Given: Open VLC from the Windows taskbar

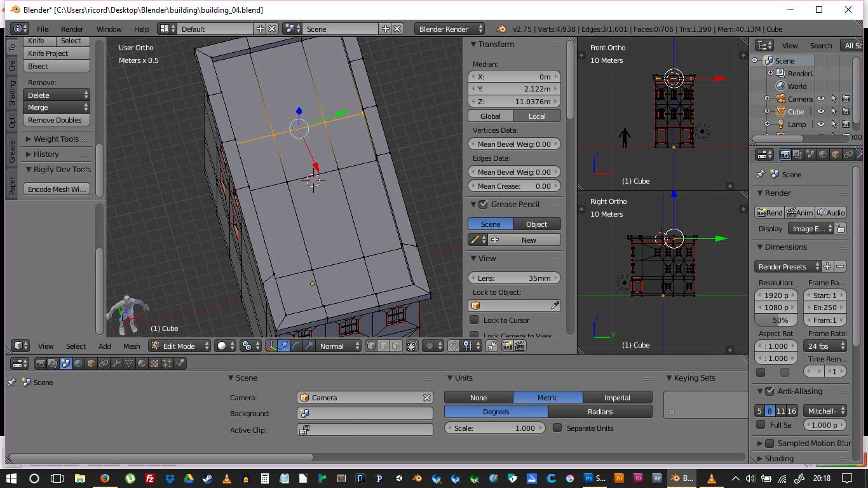Looking at the screenshot, I should point(227,478).
